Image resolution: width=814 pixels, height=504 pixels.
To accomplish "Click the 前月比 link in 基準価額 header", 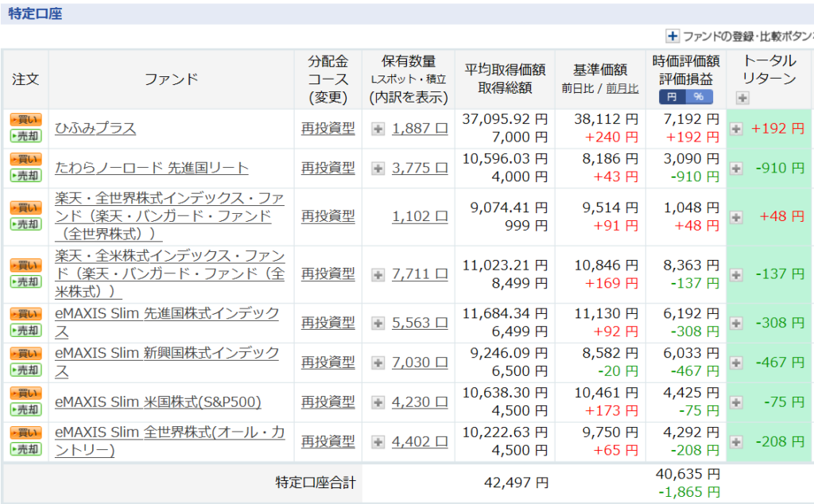I will pyautogui.click(x=622, y=89).
